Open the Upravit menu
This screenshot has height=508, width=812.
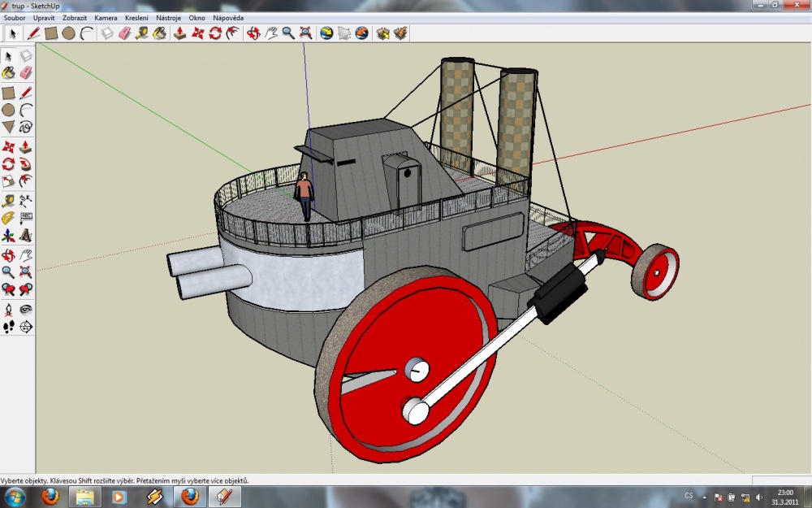(44, 18)
